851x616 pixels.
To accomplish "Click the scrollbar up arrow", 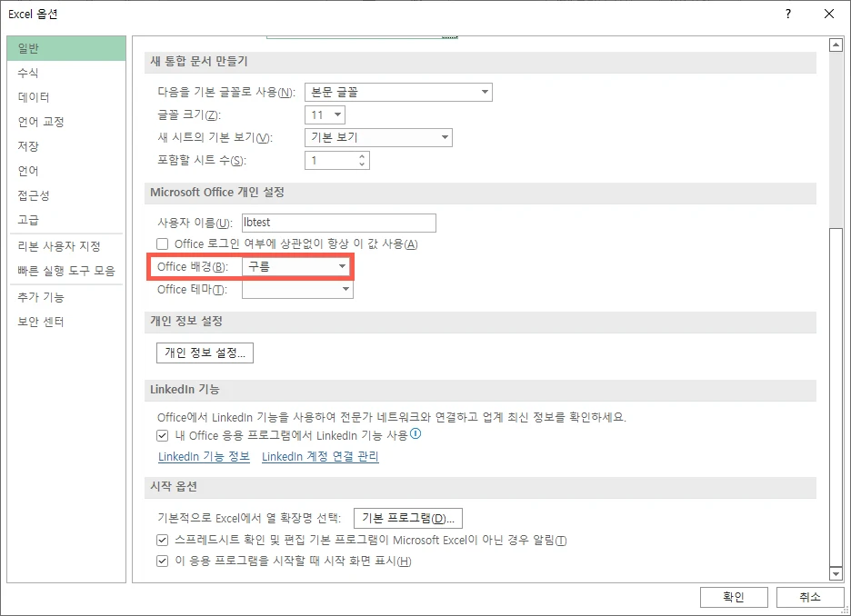I will click(836, 45).
